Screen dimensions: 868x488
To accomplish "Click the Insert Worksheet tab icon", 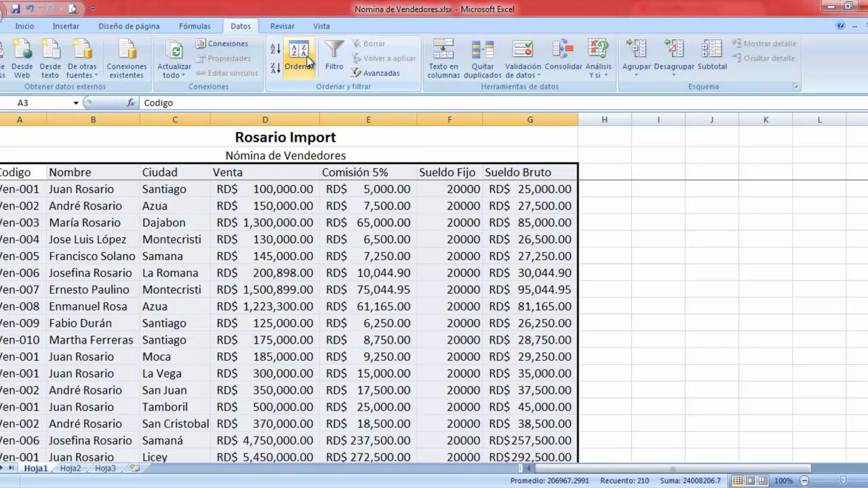I will [x=135, y=468].
